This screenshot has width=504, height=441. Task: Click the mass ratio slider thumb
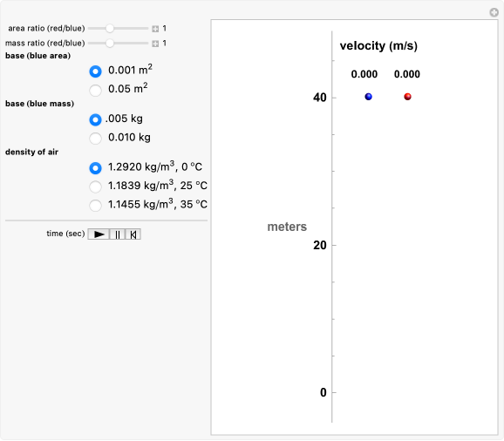pos(110,43)
